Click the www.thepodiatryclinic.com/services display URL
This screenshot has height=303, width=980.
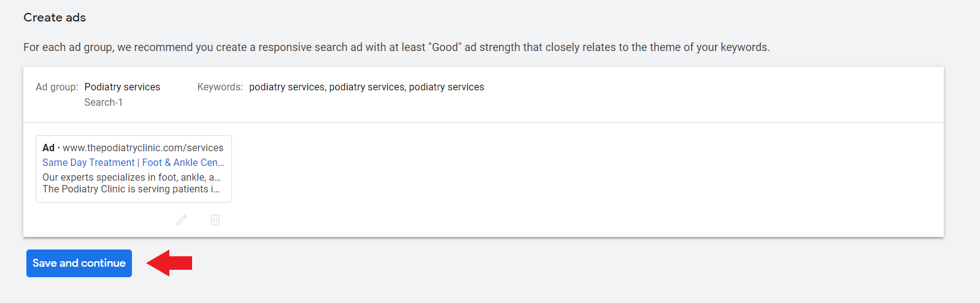(143, 148)
